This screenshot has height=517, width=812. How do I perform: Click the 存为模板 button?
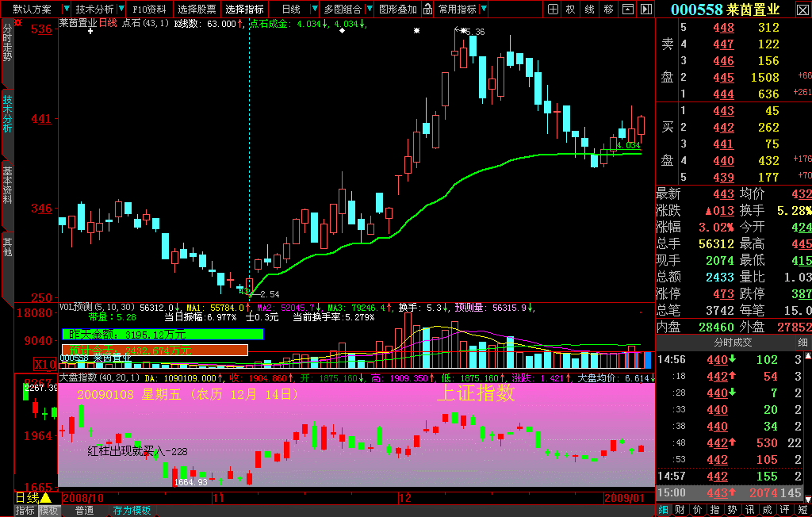pyautogui.click(x=132, y=511)
